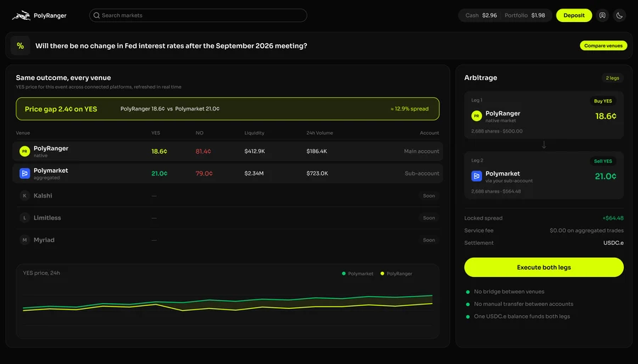
Task: Click Main account label
Action: click(x=422, y=151)
